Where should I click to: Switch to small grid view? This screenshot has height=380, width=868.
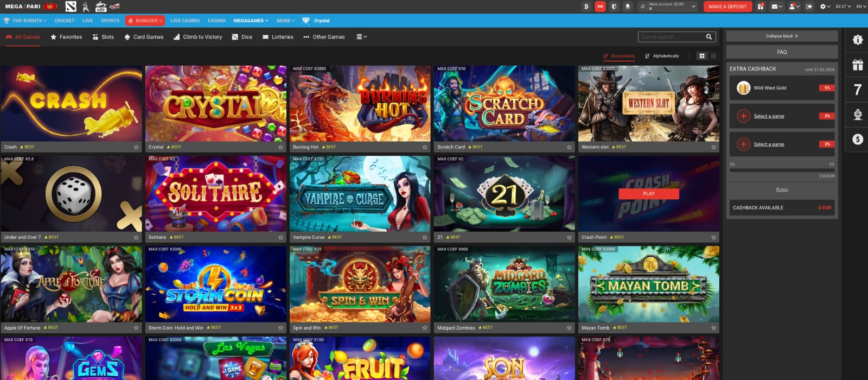713,56
